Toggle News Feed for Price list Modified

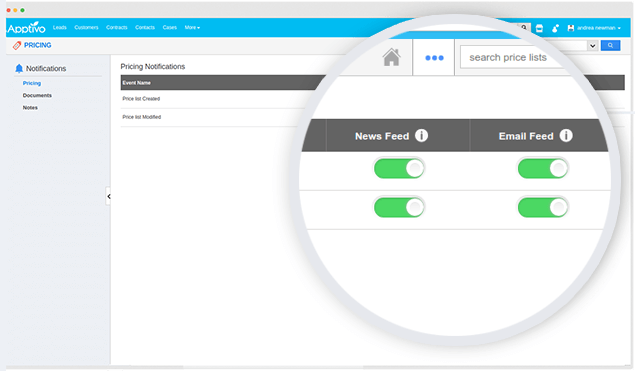coord(399,207)
